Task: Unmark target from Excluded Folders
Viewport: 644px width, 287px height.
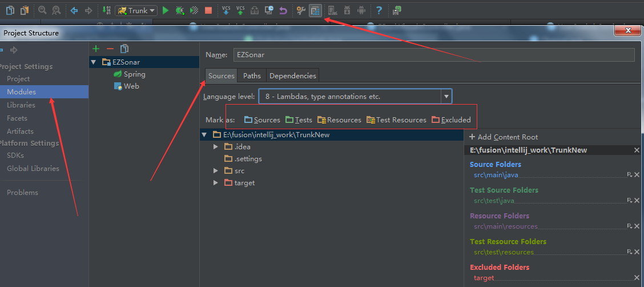Action: point(637,277)
